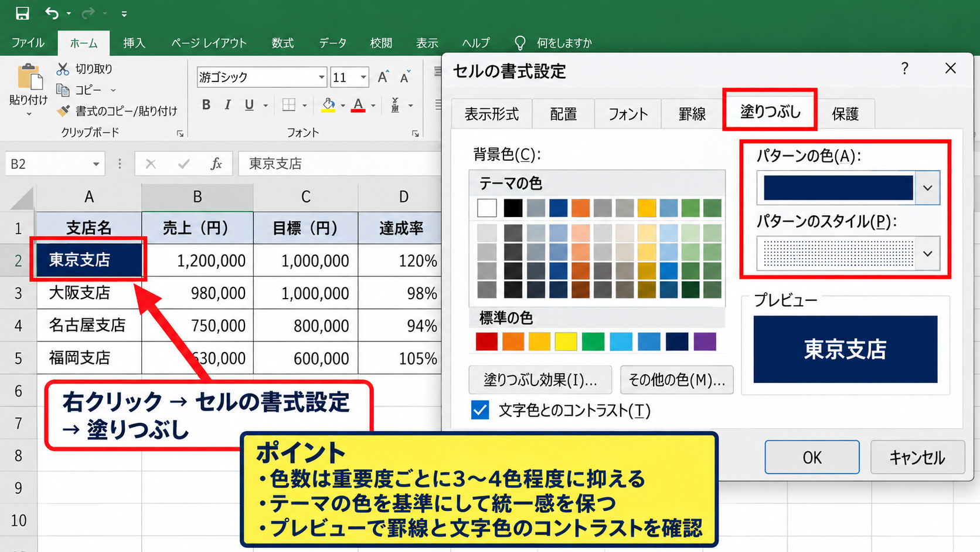Switch to the フォント dialog tab

628,114
